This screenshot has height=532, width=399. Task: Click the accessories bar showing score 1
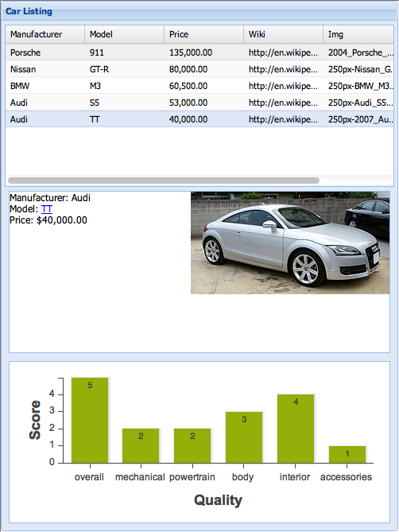(347, 455)
